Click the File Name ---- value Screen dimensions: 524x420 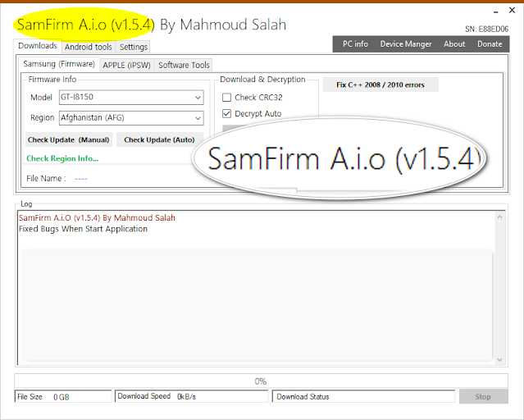click(x=81, y=179)
